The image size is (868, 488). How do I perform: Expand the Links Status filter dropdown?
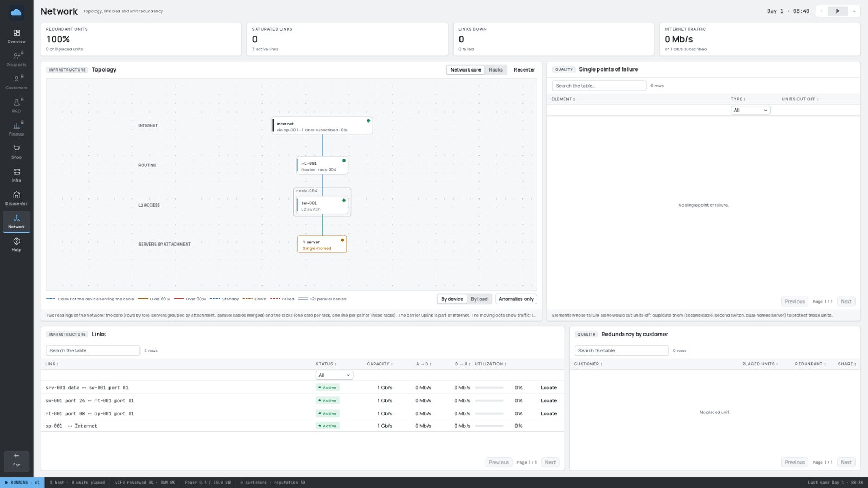tap(334, 375)
